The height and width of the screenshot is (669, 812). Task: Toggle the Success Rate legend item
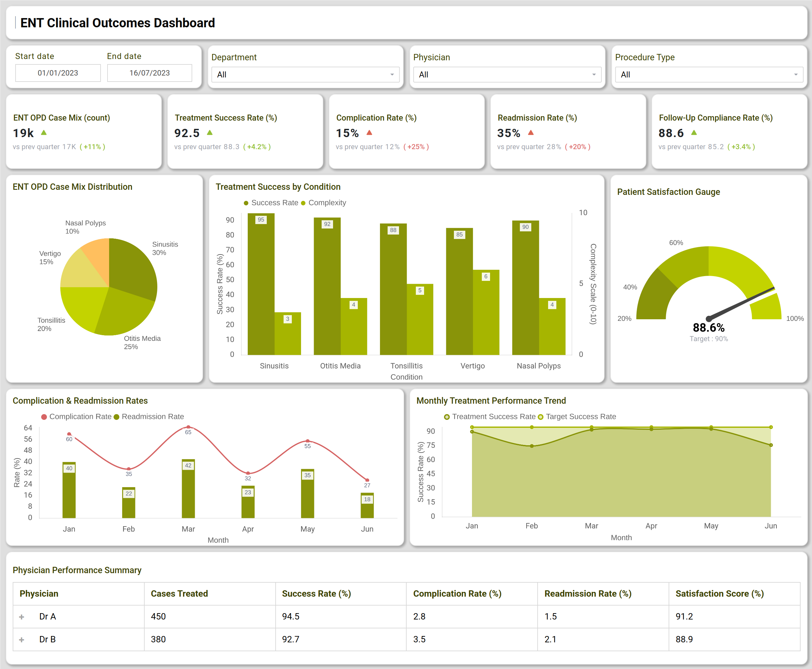point(271,203)
